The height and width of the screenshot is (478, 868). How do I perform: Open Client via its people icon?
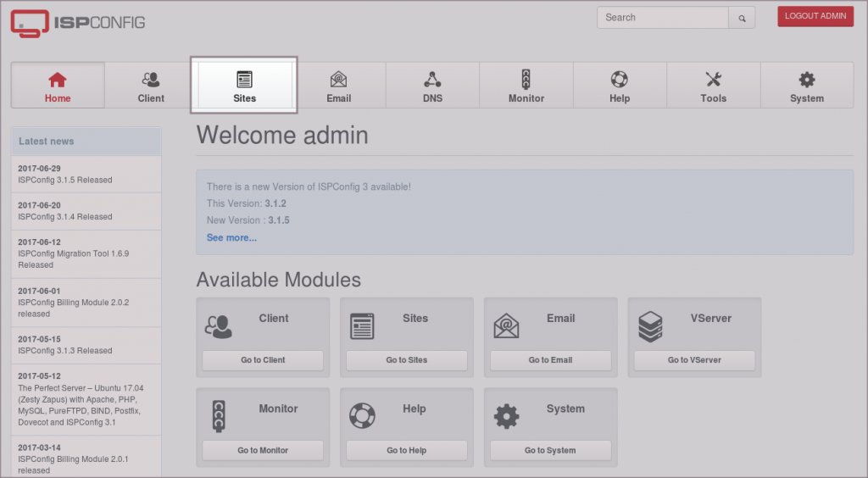pos(151,80)
